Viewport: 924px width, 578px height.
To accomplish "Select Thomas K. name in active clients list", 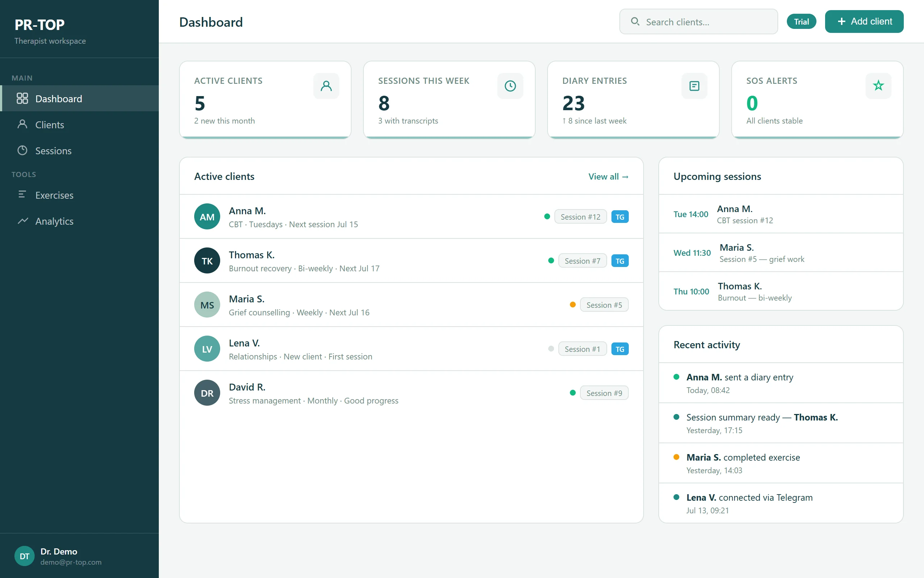I will [x=252, y=255].
